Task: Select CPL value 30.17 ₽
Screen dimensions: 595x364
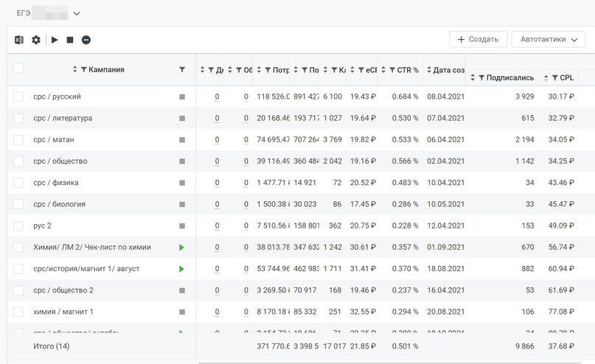Action: point(561,97)
